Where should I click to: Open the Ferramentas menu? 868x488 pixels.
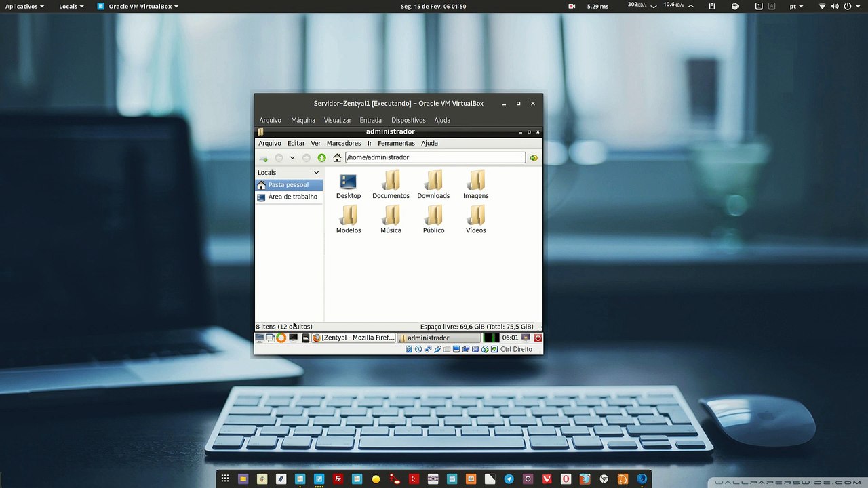[x=396, y=144]
